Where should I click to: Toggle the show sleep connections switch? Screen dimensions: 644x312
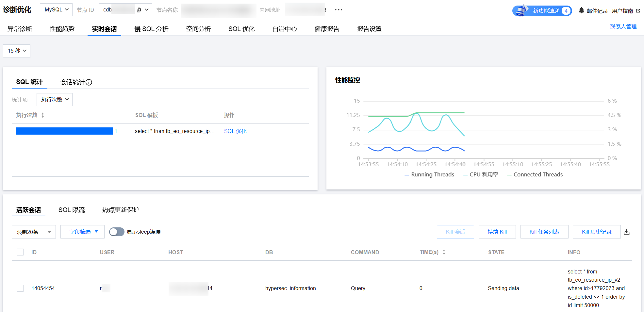(117, 232)
